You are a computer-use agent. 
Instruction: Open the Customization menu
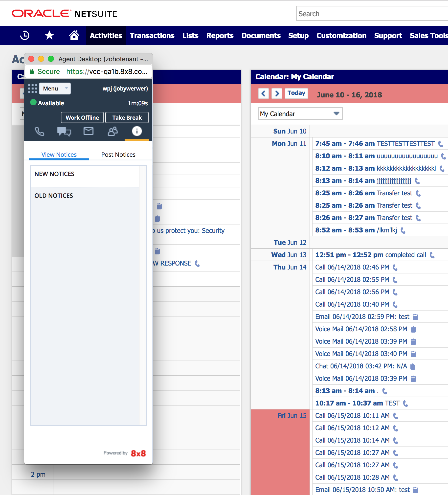click(341, 36)
